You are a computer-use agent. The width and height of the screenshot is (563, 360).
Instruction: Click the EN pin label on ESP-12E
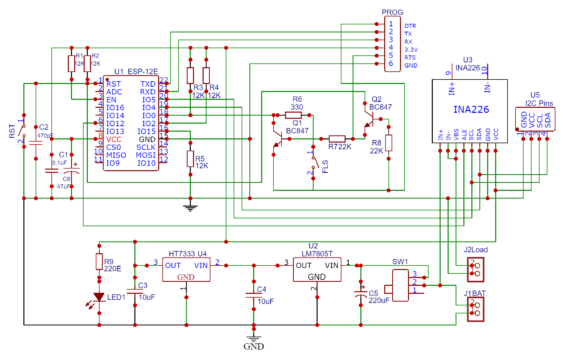pos(111,99)
